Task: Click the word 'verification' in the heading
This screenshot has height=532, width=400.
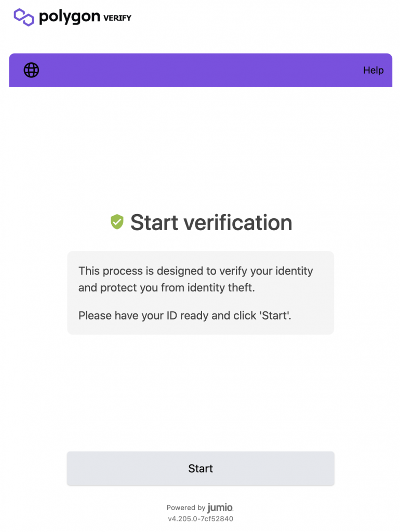Action: click(x=238, y=222)
